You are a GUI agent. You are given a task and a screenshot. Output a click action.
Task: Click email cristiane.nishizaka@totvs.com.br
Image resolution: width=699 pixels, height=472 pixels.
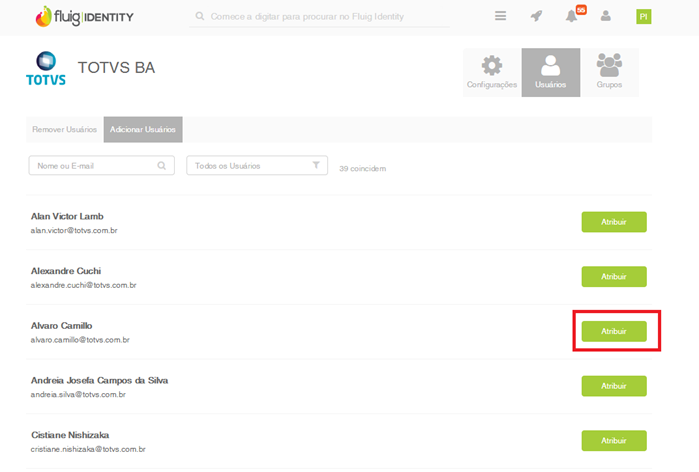coord(88,449)
